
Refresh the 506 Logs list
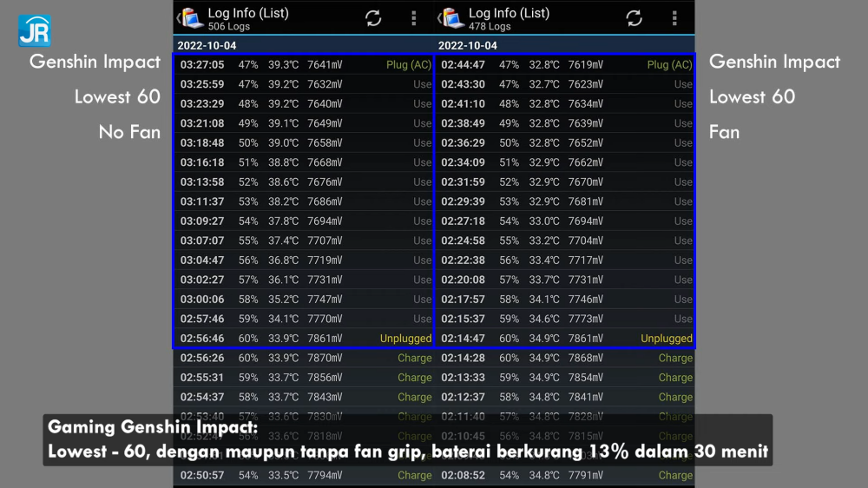tap(373, 18)
